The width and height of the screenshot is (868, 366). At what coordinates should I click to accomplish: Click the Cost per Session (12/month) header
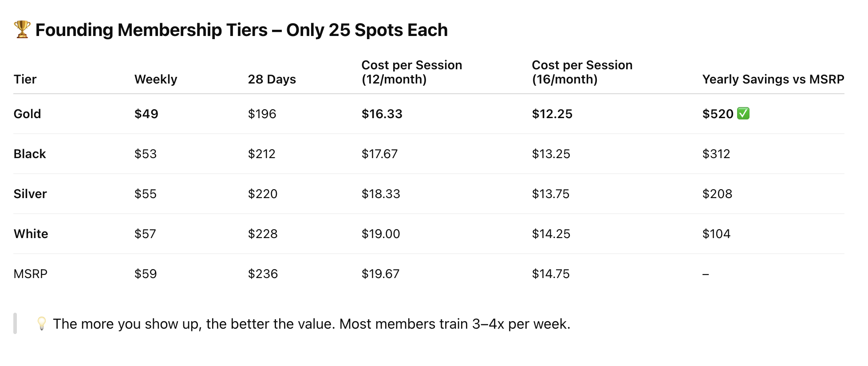pyautogui.click(x=412, y=72)
